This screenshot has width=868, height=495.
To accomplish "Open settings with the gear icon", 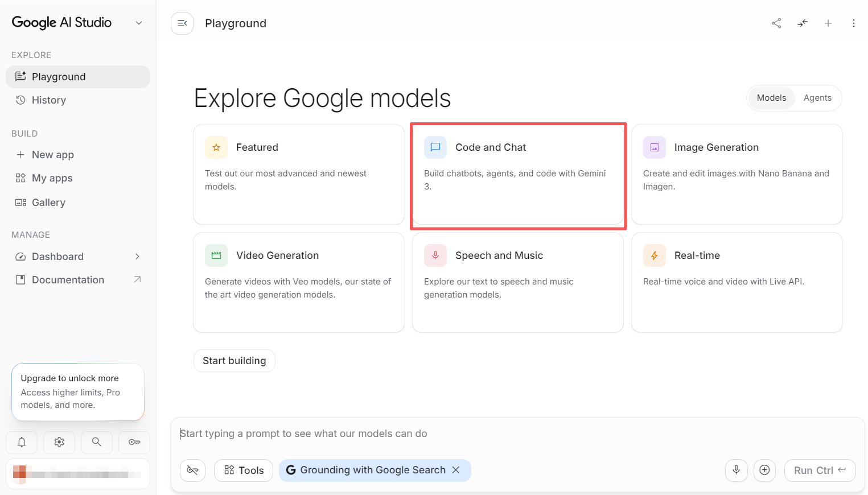I will 59,442.
